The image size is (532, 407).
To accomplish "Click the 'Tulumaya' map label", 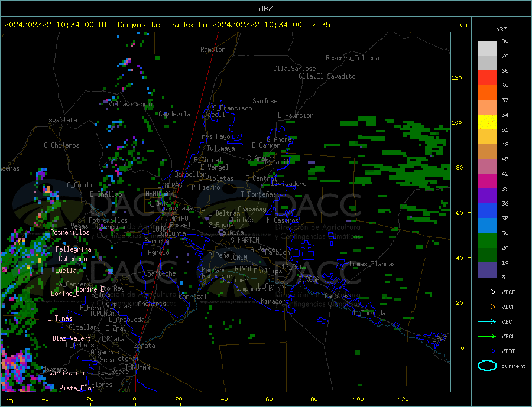I will [220, 148].
